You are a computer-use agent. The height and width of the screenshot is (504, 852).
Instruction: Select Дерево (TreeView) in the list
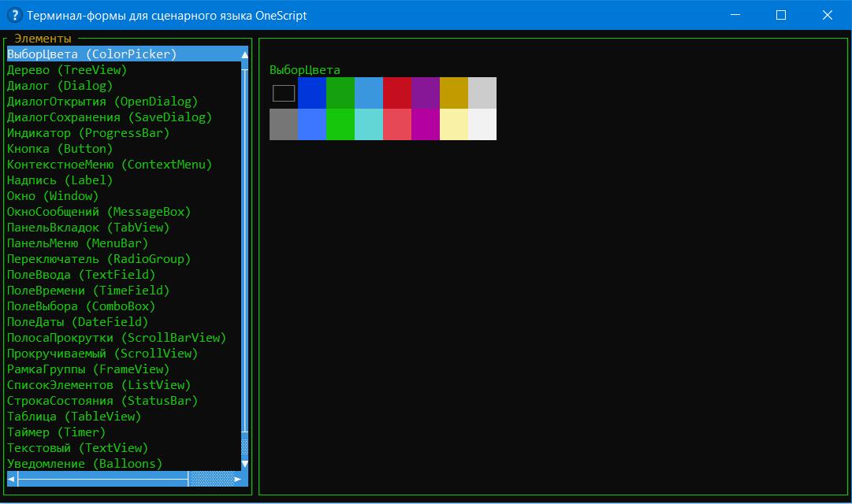point(67,70)
